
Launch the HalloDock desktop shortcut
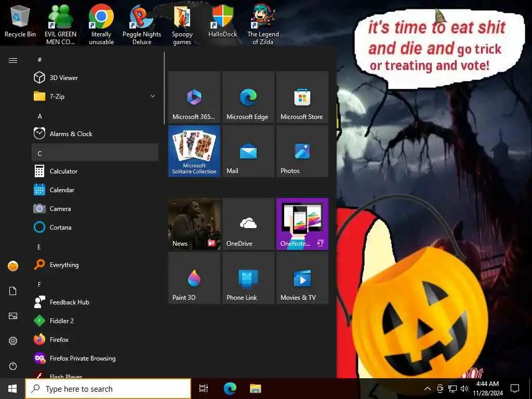pos(222,22)
